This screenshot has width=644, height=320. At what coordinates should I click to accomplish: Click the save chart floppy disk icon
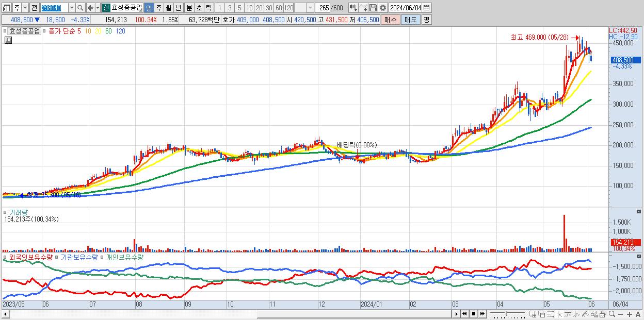[x=373, y=8]
